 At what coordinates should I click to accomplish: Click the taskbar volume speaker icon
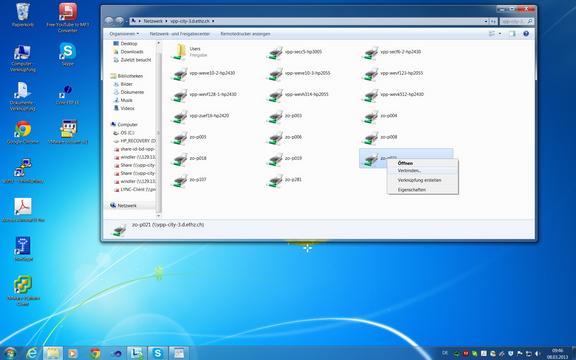[538, 353]
